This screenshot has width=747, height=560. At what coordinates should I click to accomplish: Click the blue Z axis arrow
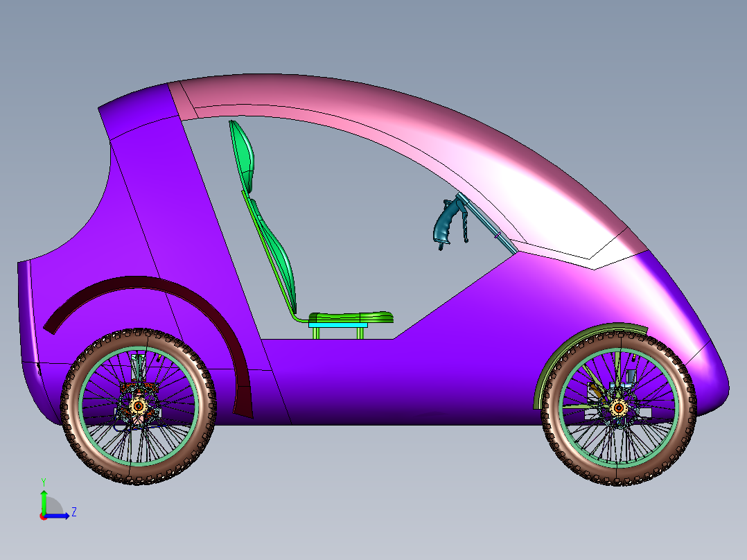click(x=57, y=516)
